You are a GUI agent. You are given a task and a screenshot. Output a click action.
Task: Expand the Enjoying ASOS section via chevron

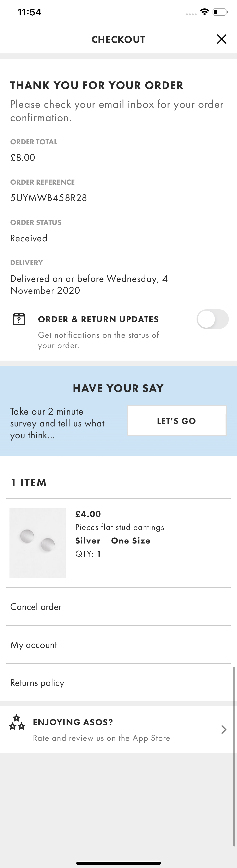pyautogui.click(x=224, y=730)
